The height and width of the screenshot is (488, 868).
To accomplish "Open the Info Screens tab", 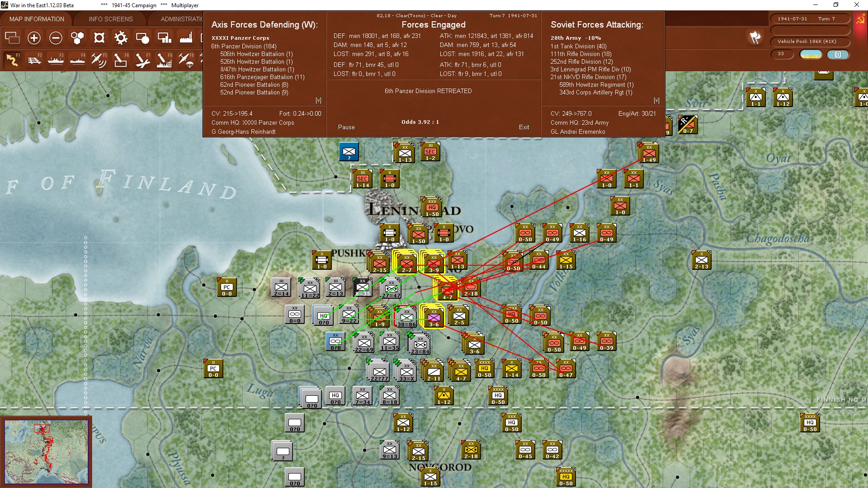I will coord(111,19).
